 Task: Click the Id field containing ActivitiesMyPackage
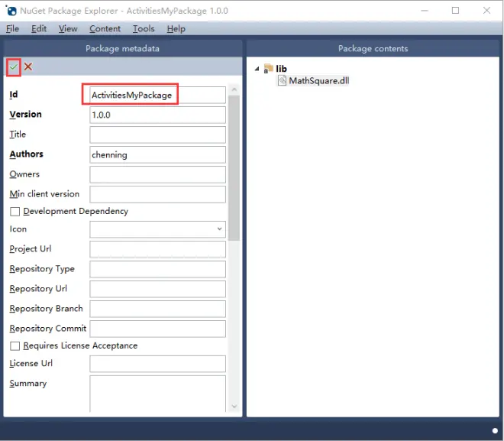(x=157, y=95)
